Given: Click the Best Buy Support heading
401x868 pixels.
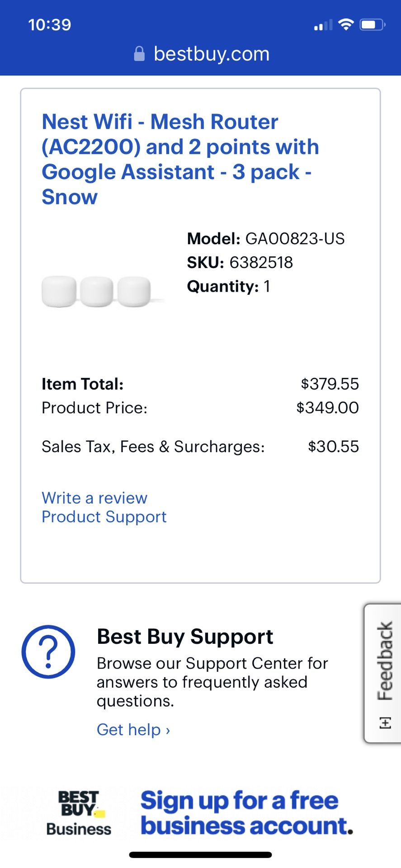Looking at the screenshot, I should (x=185, y=637).
